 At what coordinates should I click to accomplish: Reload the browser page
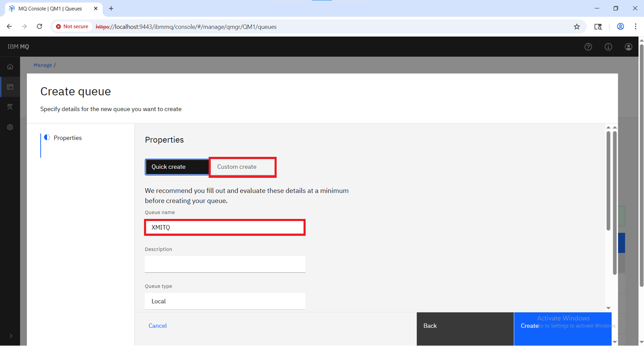click(39, 26)
